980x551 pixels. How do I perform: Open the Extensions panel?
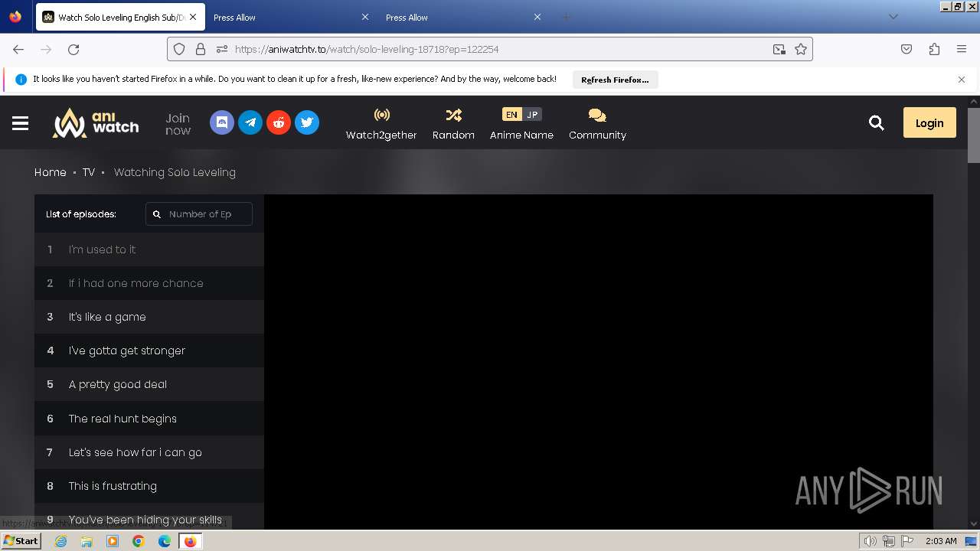pos(934,49)
